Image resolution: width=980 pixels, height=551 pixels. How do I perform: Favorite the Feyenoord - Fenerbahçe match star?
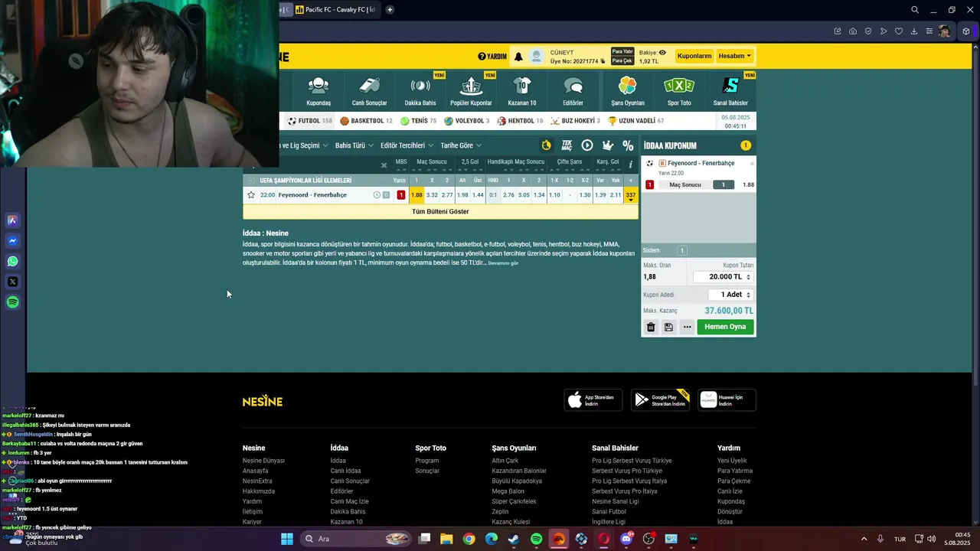pos(250,195)
